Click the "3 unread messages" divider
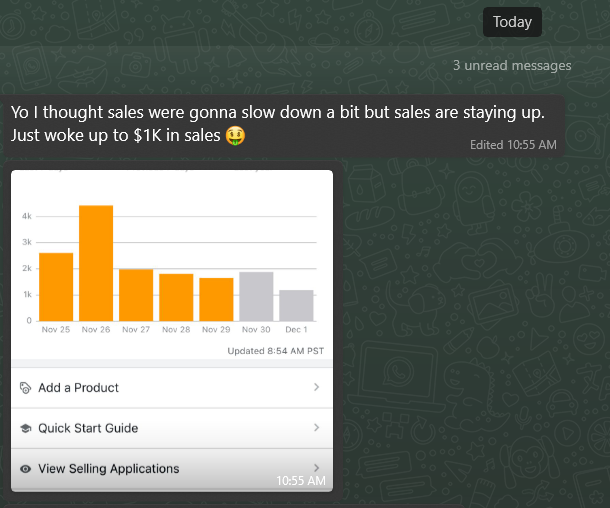This screenshot has width=610, height=508. point(512,66)
